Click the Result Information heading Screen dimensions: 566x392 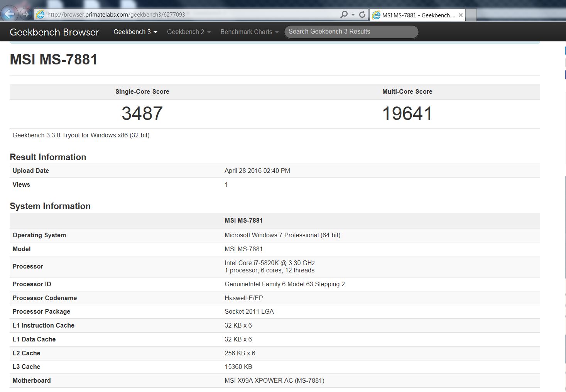(48, 157)
